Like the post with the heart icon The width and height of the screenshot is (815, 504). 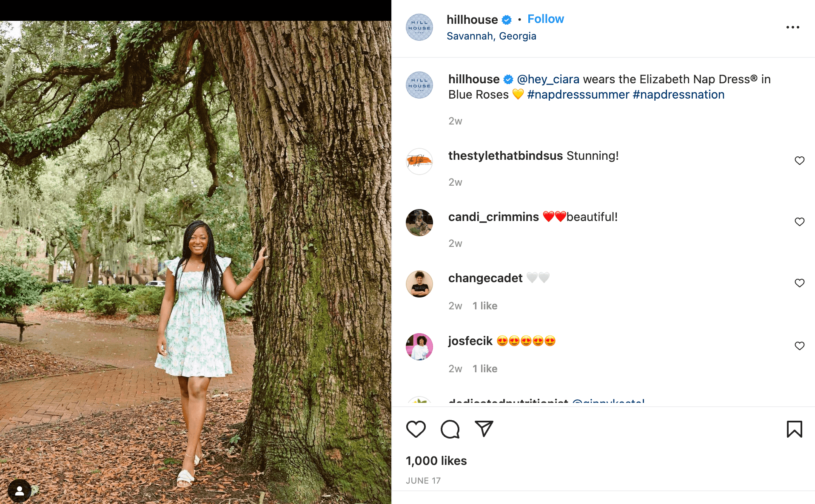point(416,429)
